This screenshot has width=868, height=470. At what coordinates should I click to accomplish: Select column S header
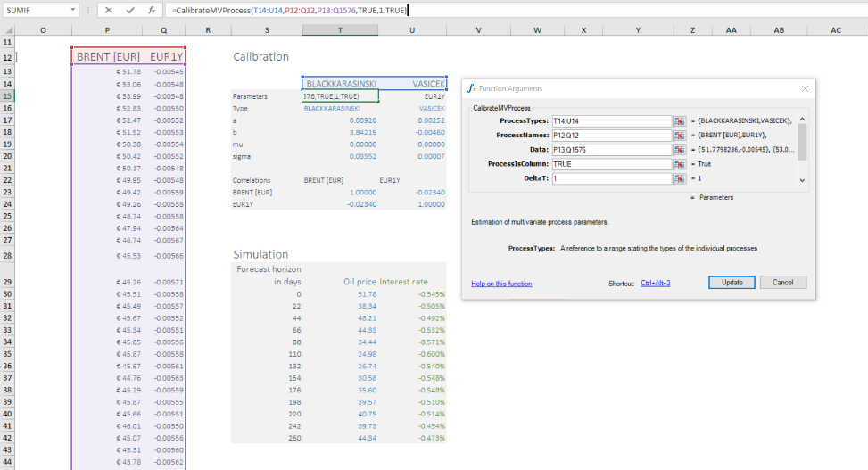pyautogui.click(x=267, y=30)
